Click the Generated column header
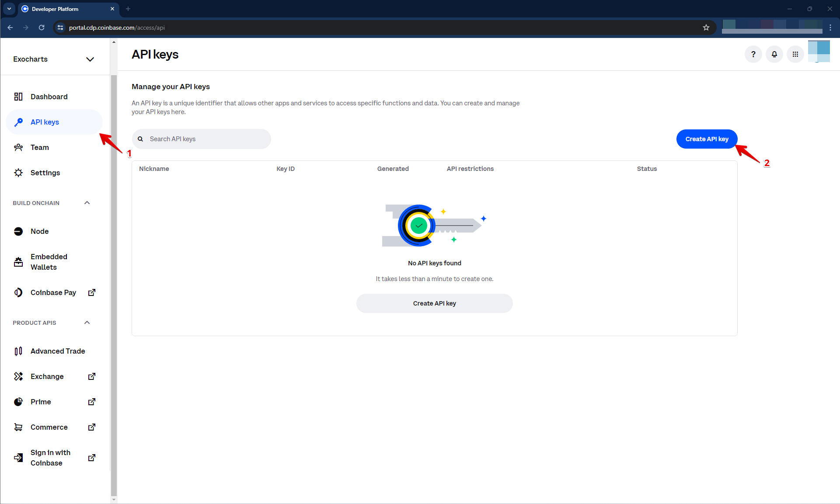 tap(393, 169)
